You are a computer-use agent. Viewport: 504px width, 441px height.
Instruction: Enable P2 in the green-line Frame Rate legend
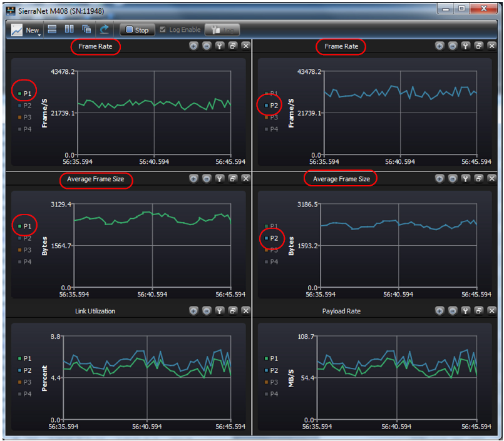(x=25, y=105)
